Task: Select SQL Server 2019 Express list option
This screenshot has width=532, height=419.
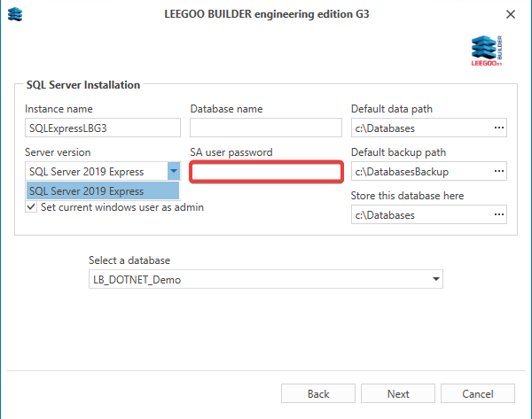Action: [103, 190]
